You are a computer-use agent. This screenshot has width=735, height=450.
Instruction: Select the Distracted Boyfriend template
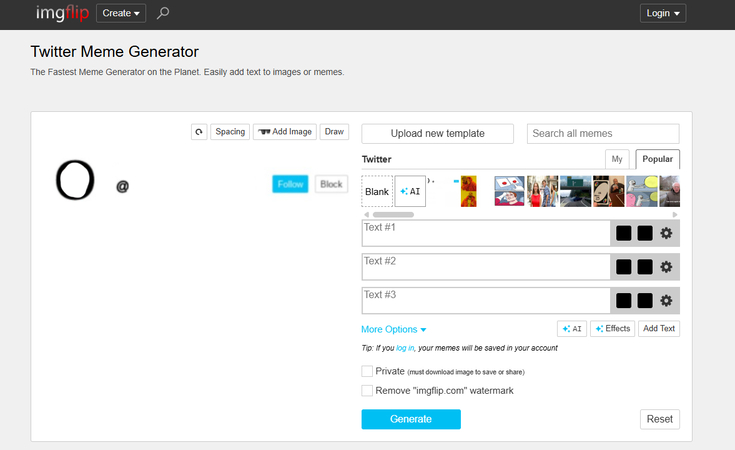tap(542, 191)
